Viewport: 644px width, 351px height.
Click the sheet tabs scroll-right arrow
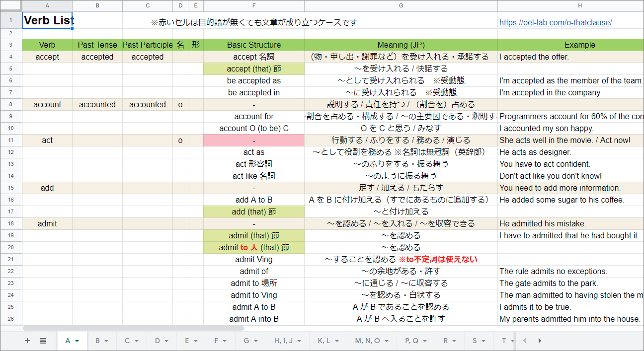(x=540, y=341)
